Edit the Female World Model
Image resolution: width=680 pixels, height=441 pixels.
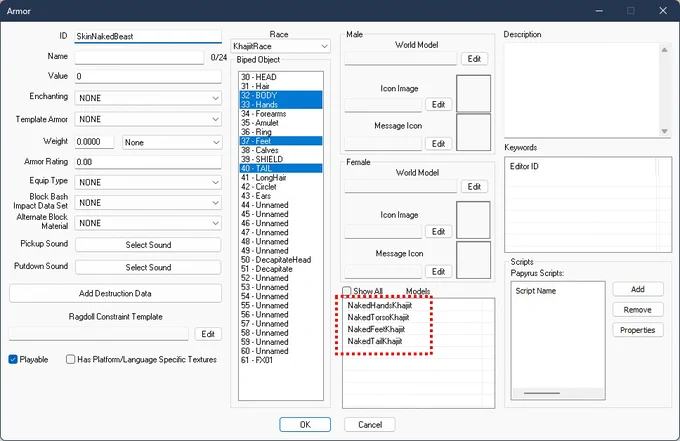474,186
